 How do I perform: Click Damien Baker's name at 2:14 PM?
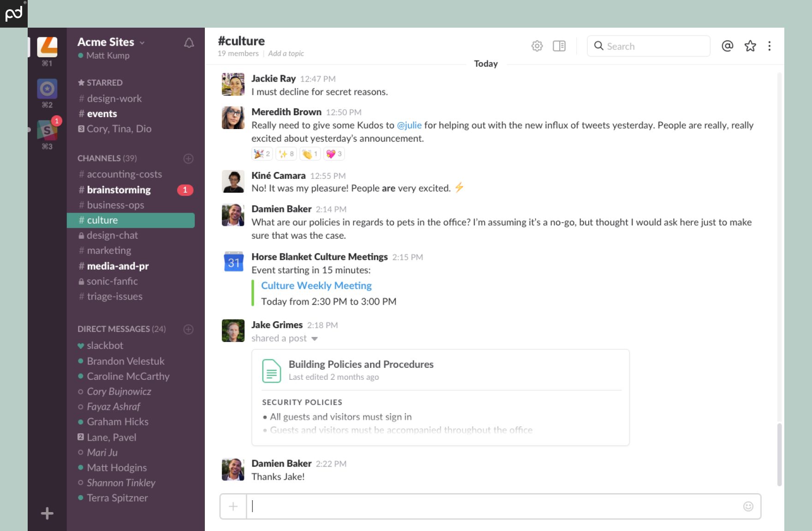click(x=281, y=209)
